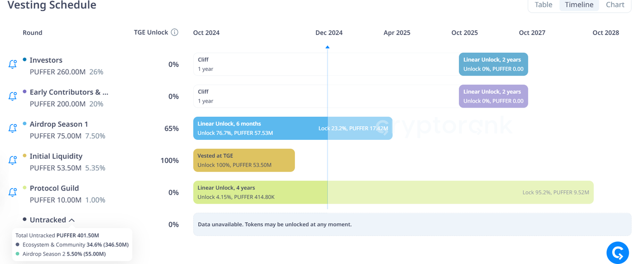Collapse the Untracked chevron arrow
This screenshot has width=644, height=264.
coord(72,220)
